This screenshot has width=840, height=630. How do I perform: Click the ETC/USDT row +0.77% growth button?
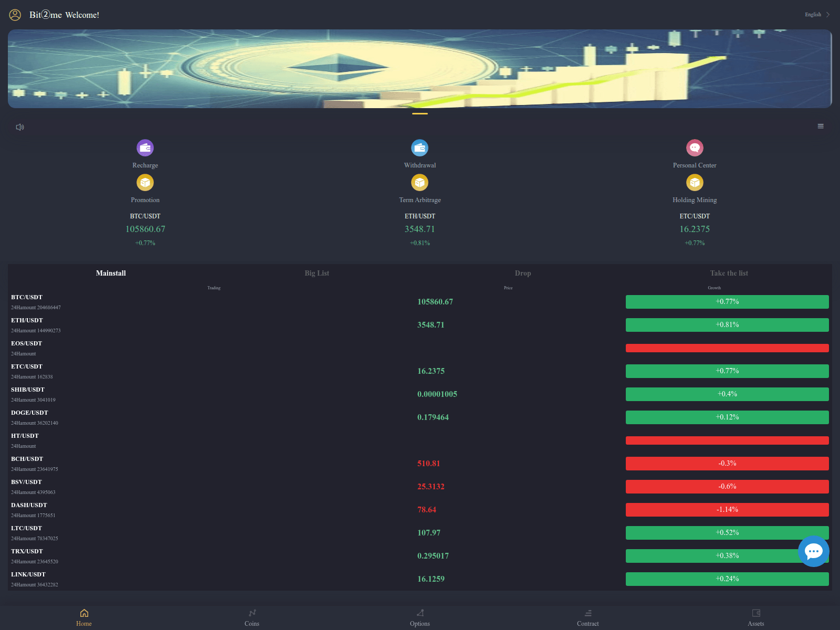pos(727,371)
